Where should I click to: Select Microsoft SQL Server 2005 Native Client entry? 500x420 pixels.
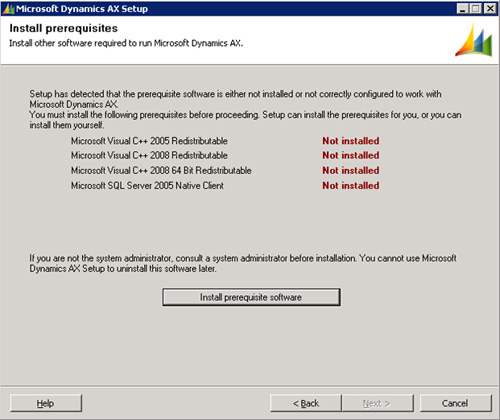(x=147, y=185)
